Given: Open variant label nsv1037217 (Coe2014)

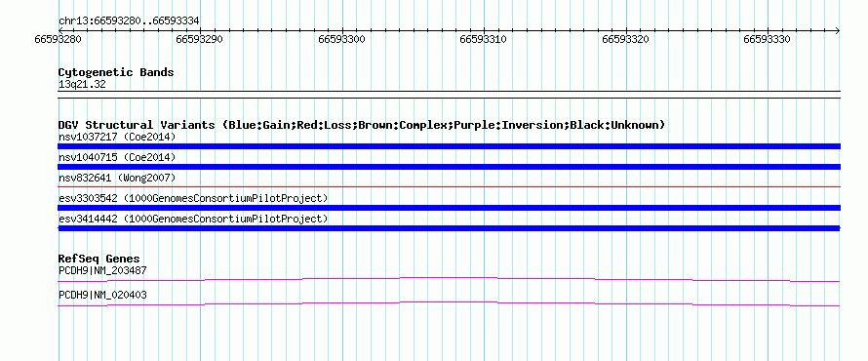Looking at the screenshot, I should pyautogui.click(x=117, y=137).
